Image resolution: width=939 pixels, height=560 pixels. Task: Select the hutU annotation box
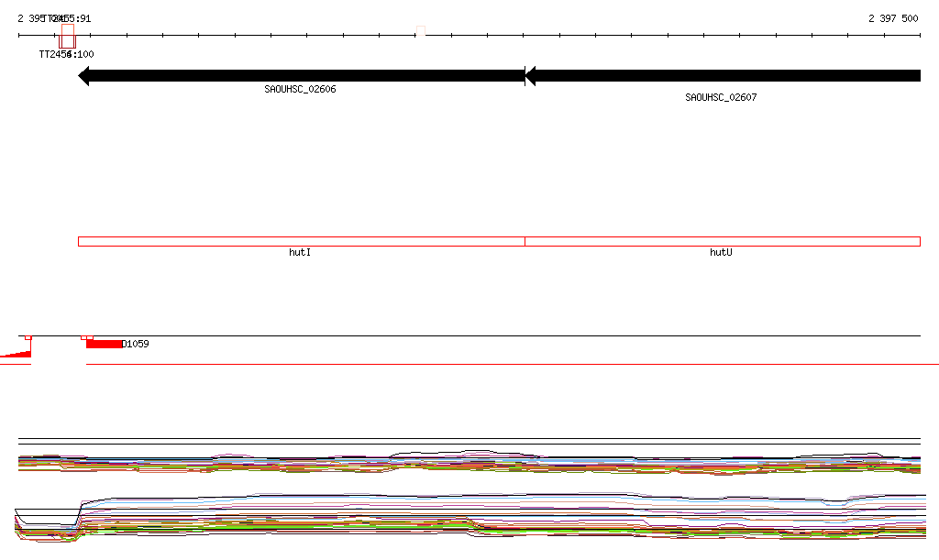[723, 241]
